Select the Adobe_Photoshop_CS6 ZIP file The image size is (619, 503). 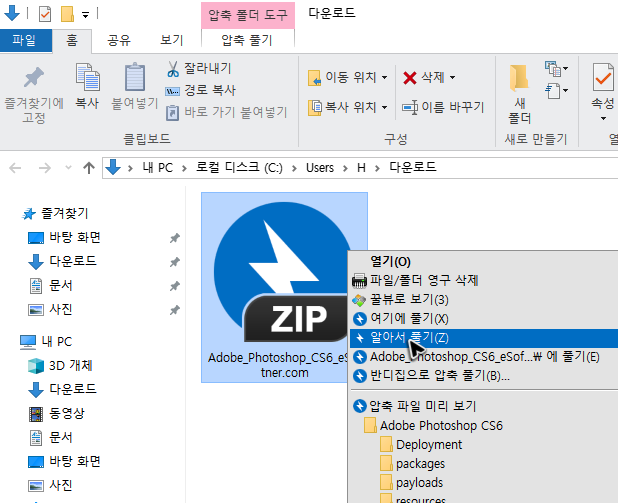[x=284, y=287]
